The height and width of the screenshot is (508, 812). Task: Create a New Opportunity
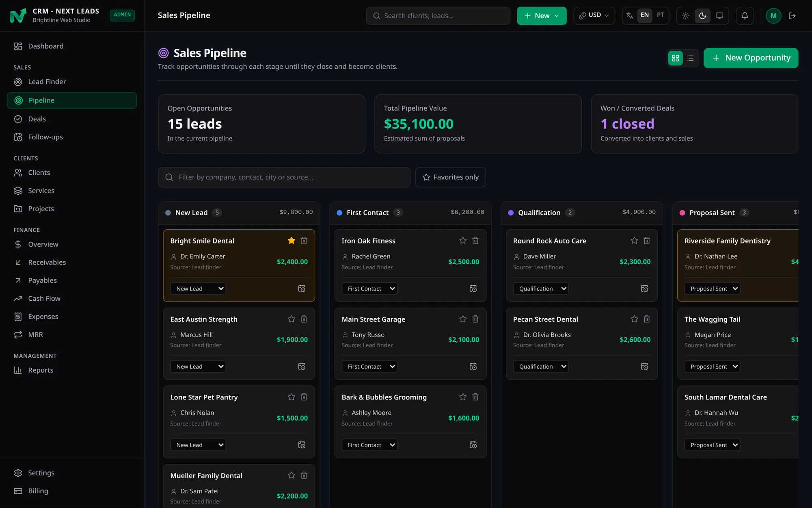tap(751, 58)
